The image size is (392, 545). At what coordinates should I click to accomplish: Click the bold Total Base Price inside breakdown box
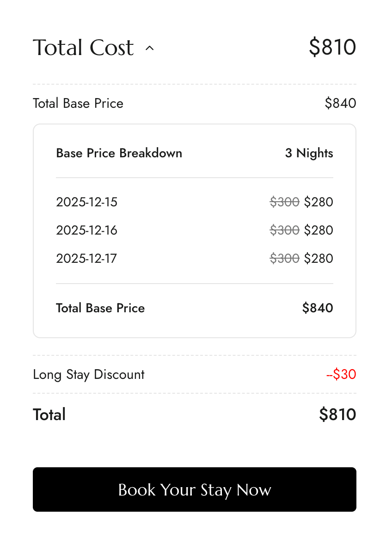(100, 308)
